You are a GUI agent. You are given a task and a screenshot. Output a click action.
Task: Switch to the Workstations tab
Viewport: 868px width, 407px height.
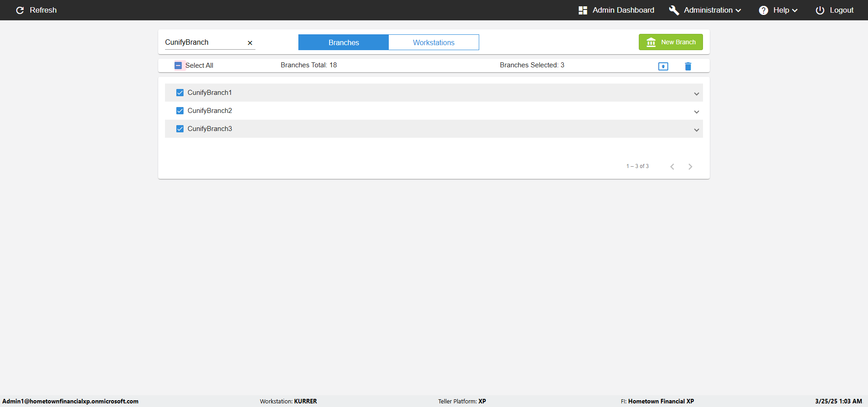pos(434,42)
